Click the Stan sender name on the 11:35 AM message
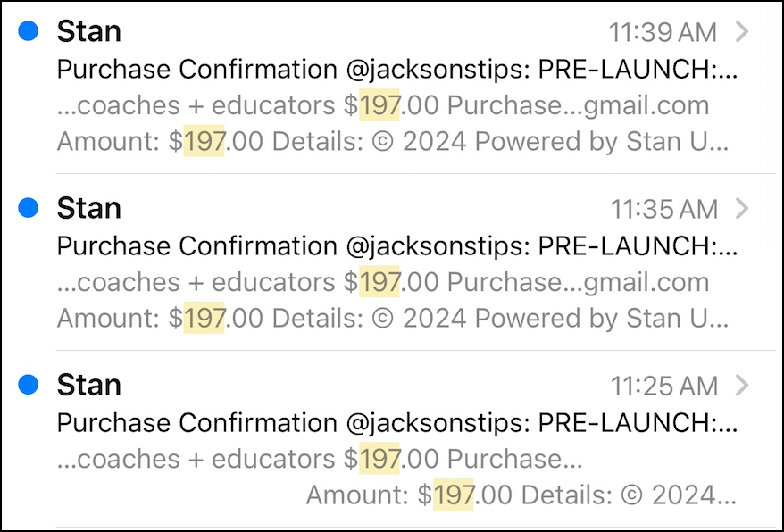Screen dimensions: 784x532 click(88, 208)
